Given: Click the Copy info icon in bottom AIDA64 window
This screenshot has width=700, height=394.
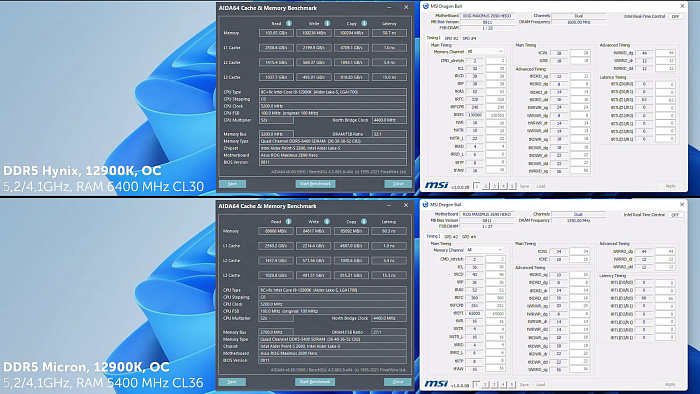Looking at the screenshot, I should click(x=364, y=221).
